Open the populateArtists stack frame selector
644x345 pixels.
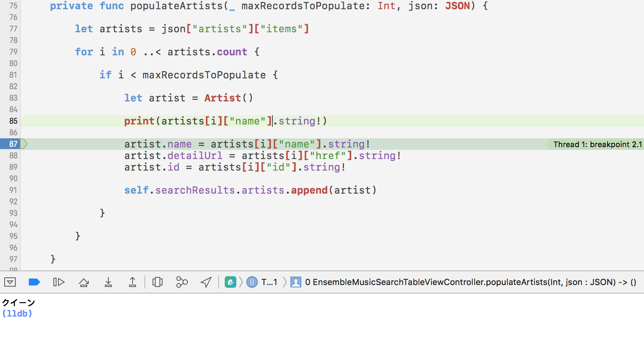tap(470, 282)
